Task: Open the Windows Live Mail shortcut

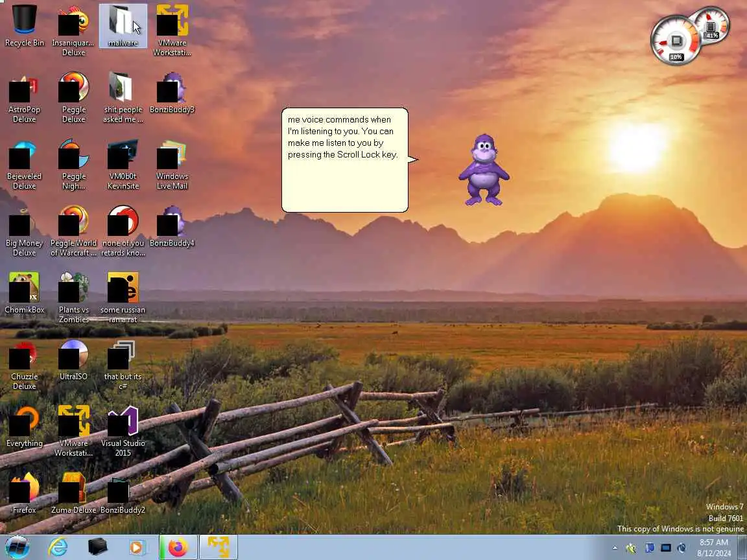Action: (x=172, y=164)
